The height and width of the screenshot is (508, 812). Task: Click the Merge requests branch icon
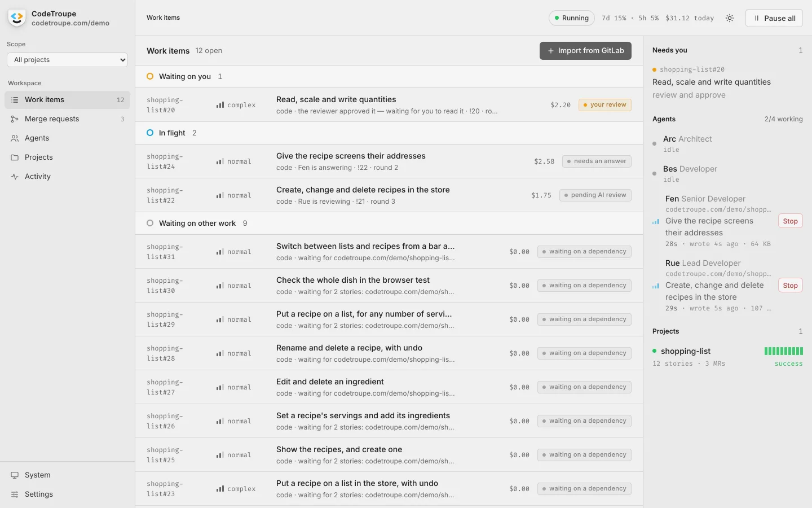click(x=15, y=119)
